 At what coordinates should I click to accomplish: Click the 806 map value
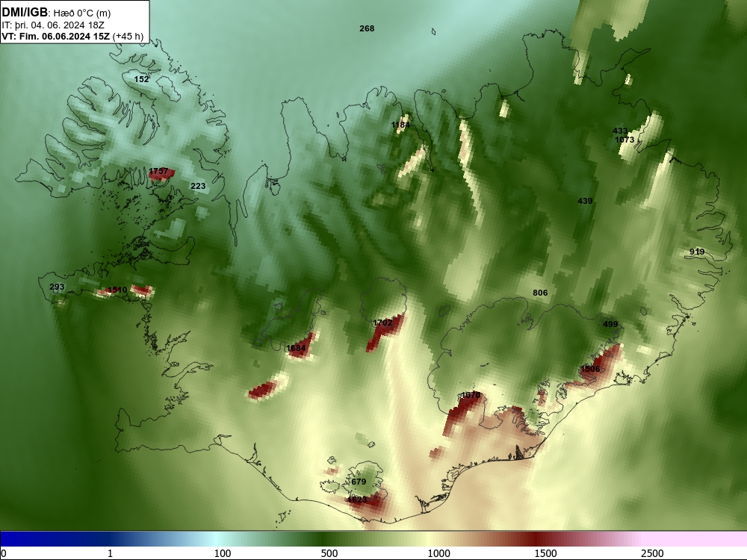(540, 293)
